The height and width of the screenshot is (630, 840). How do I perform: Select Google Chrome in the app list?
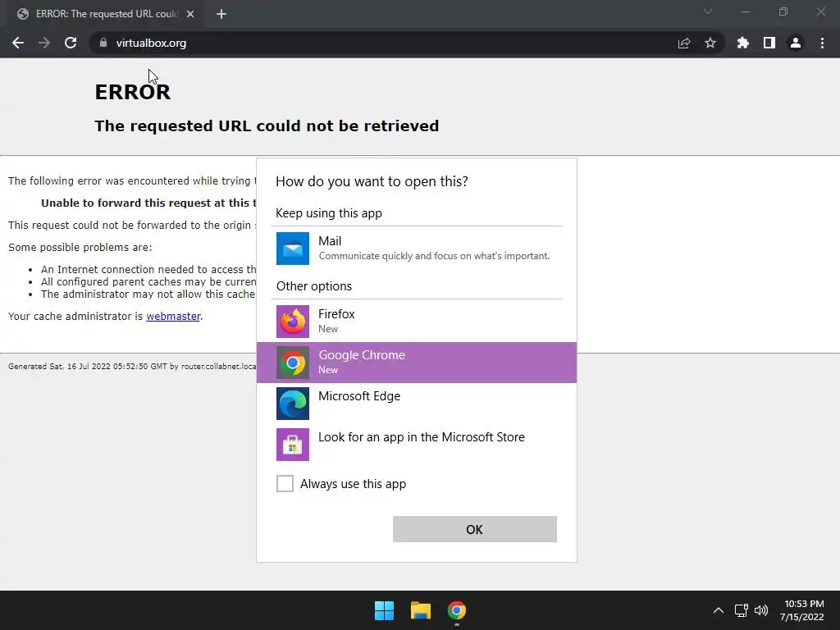click(417, 362)
